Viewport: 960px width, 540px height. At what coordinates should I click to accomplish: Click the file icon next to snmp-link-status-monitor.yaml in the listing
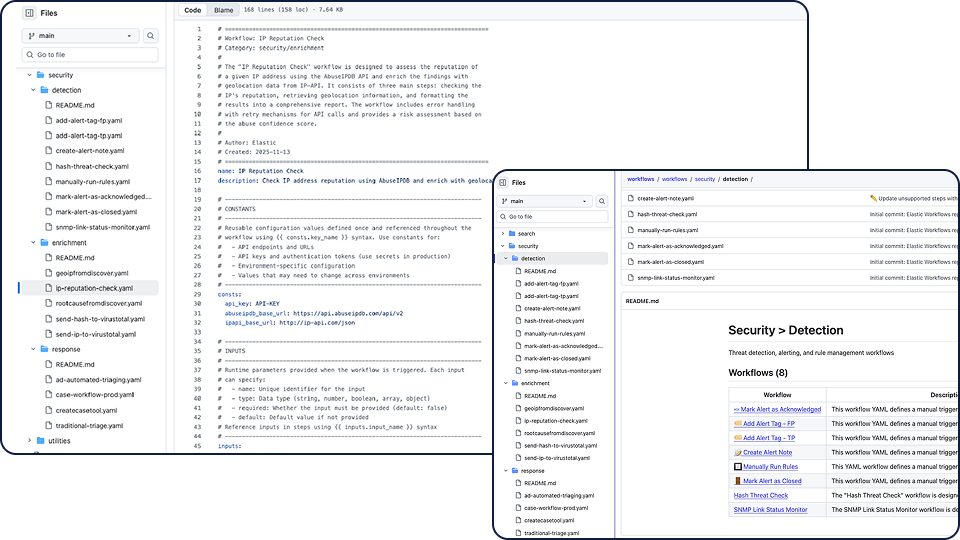coord(631,278)
